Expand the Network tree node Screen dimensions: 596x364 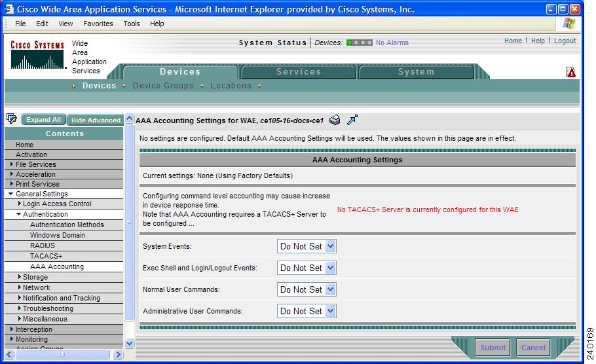click(20, 287)
